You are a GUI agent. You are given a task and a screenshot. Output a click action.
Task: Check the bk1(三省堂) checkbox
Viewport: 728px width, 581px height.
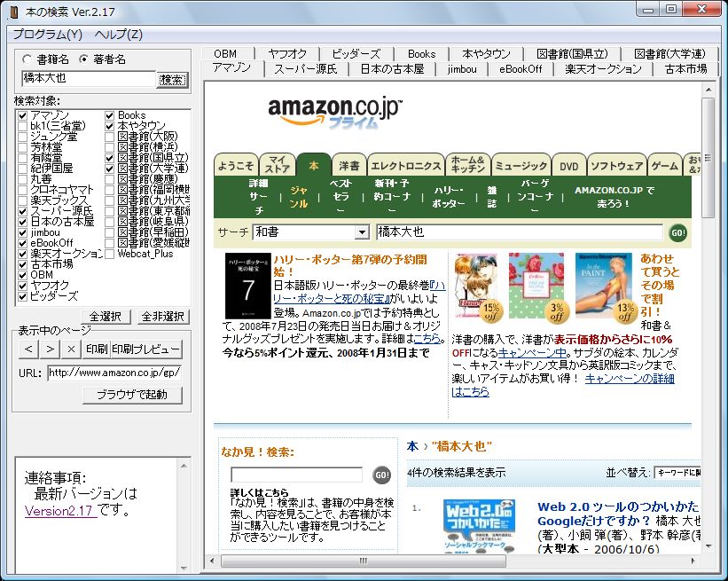[x=22, y=126]
